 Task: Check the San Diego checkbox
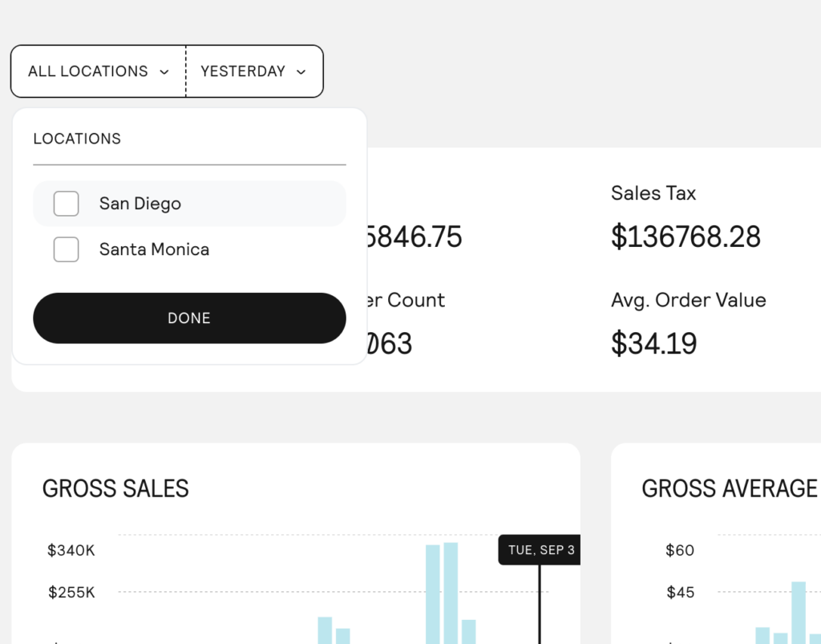66,204
